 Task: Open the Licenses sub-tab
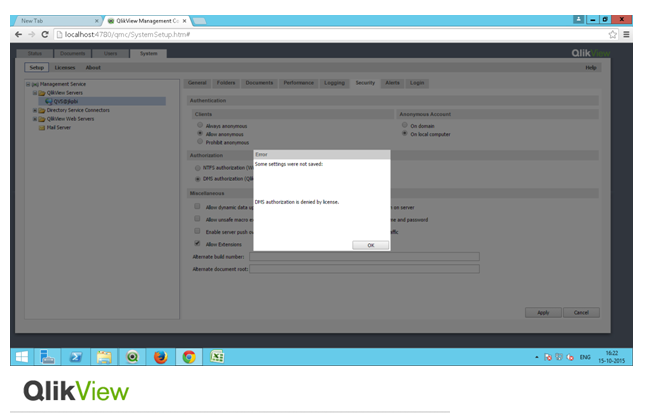tap(65, 68)
